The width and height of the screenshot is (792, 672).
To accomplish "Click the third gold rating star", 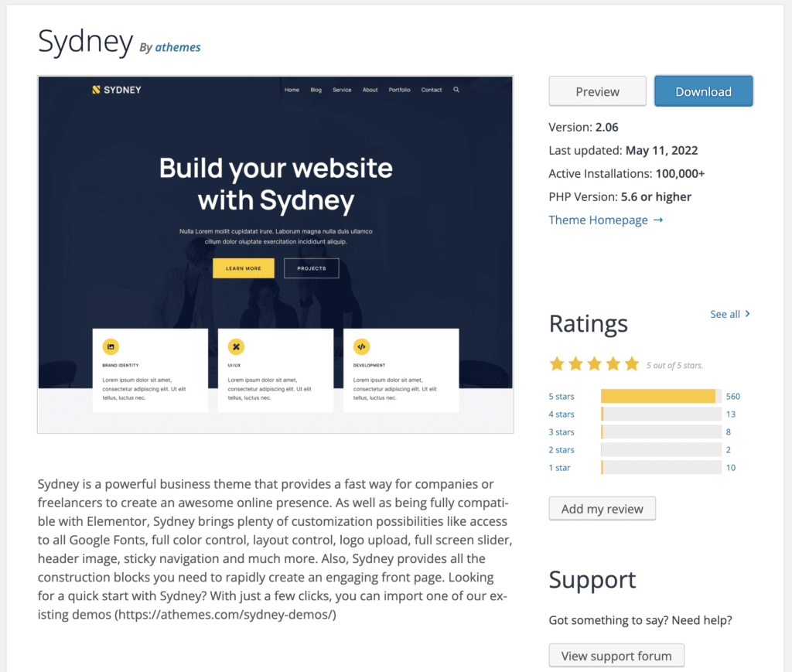I will [x=594, y=363].
